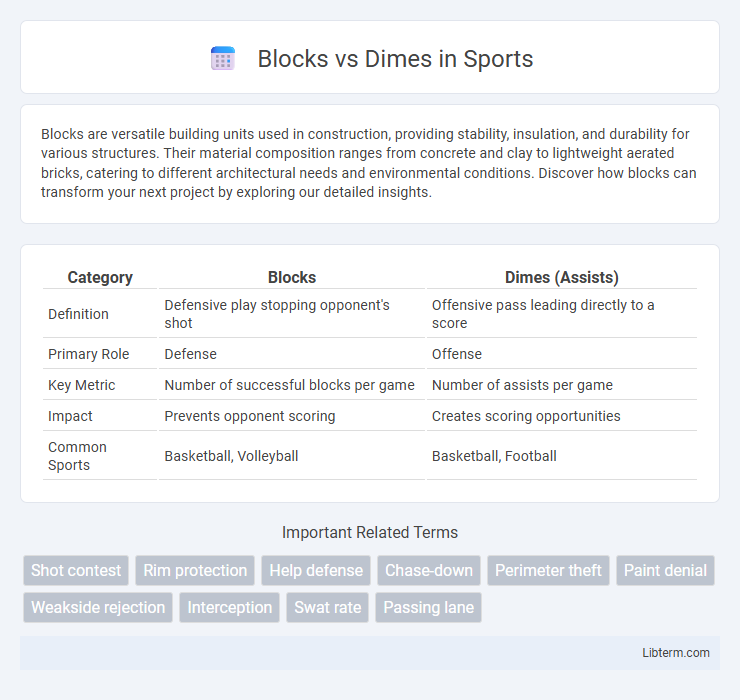Select the 'Shot contest' tag

point(76,570)
